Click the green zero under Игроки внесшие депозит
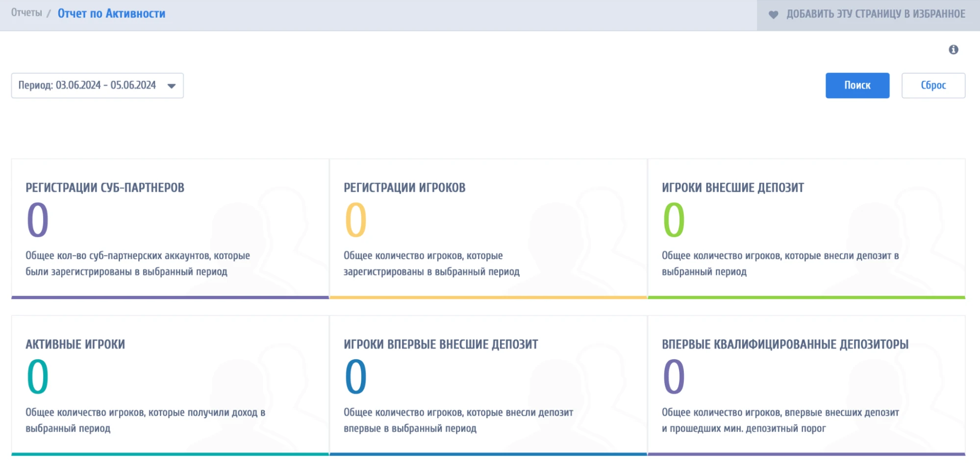Image resolution: width=980 pixels, height=465 pixels. click(x=674, y=220)
